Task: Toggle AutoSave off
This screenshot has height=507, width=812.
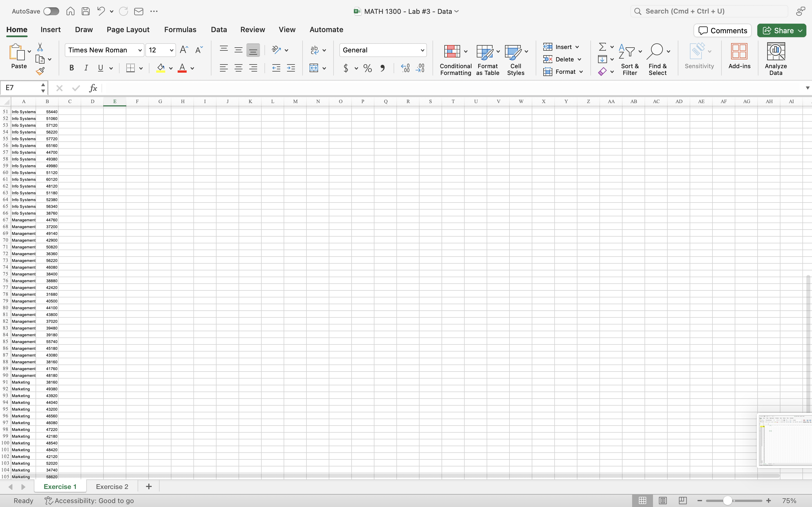Action: tap(51, 11)
